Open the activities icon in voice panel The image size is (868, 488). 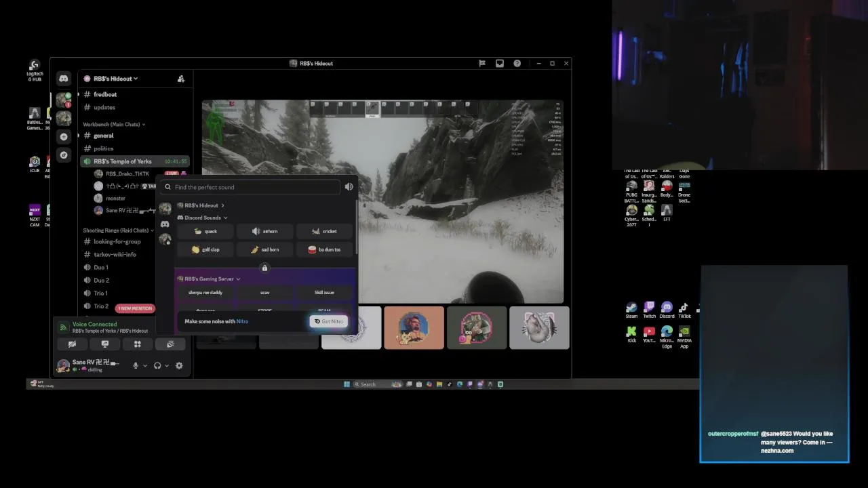click(137, 344)
